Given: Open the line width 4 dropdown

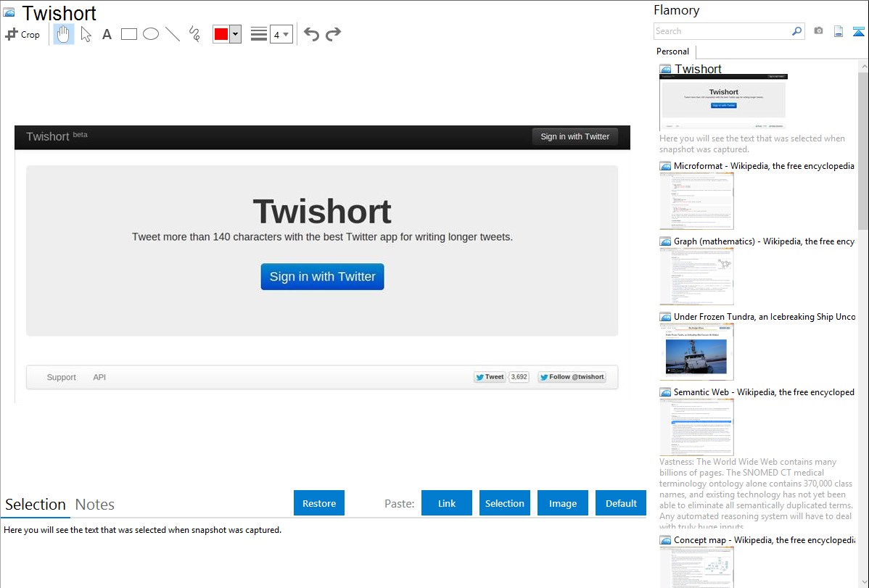Looking at the screenshot, I should tap(281, 34).
